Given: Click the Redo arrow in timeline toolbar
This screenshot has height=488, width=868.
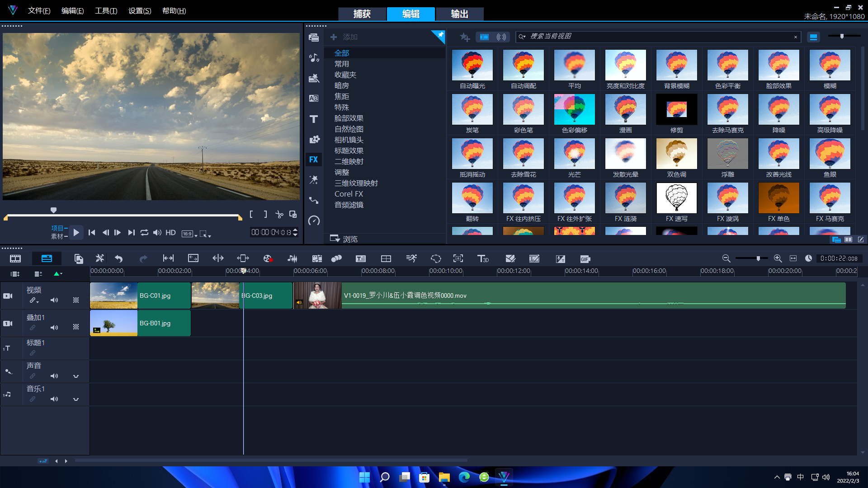Looking at the screenshot, I should point(143,259).
